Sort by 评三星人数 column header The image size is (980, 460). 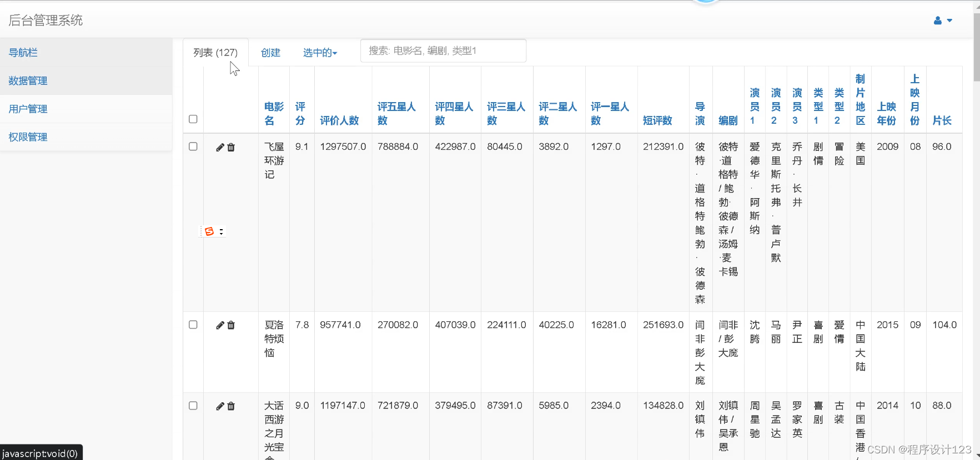(x=506, y=114)
